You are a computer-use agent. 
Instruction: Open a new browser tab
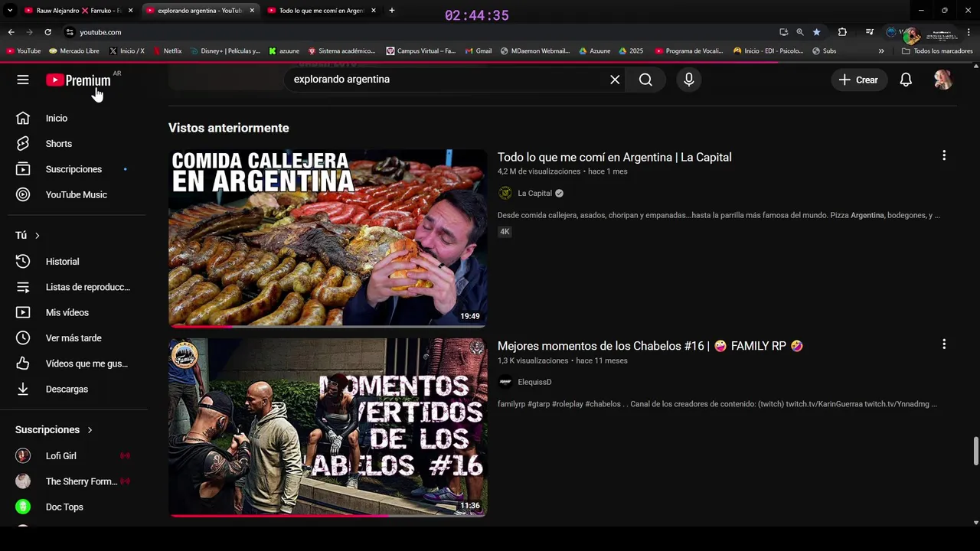pyautogui.click(x=392, y=11)
